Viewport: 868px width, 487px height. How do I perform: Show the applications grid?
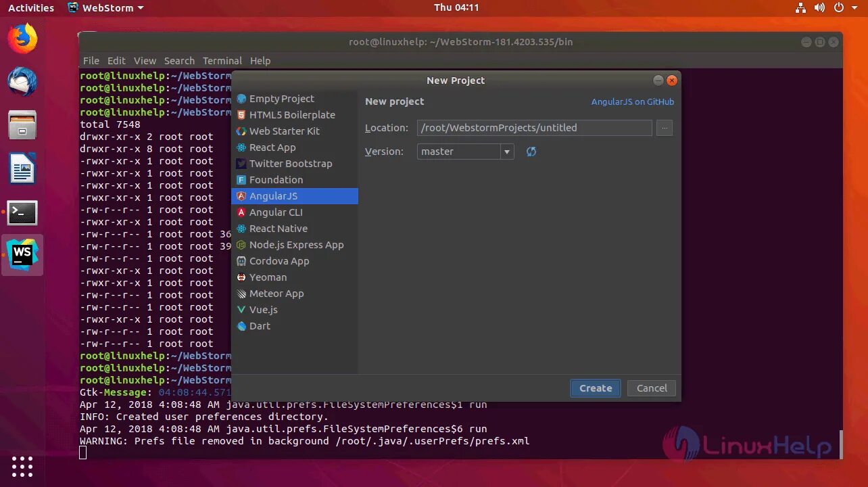tap(22, 466)
